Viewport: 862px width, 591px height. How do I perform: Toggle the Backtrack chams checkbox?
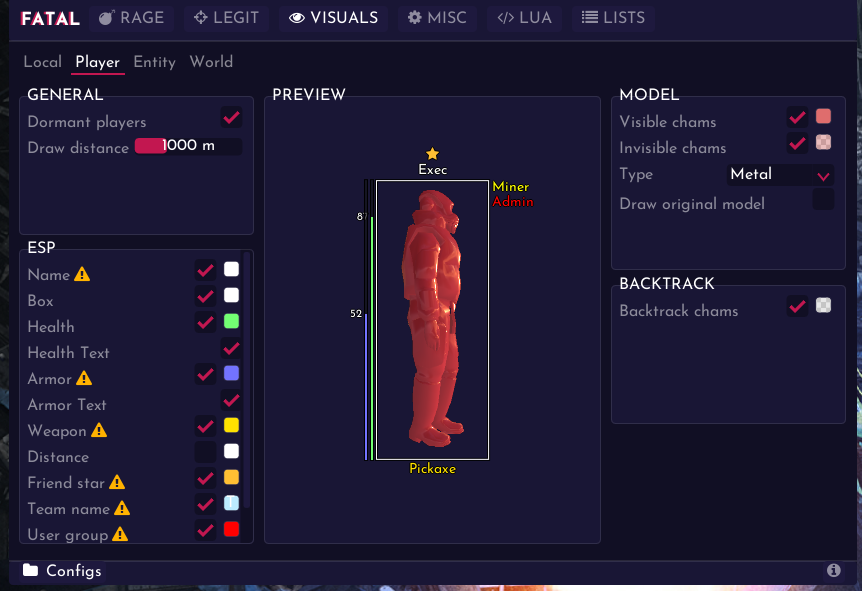(797, 306)
